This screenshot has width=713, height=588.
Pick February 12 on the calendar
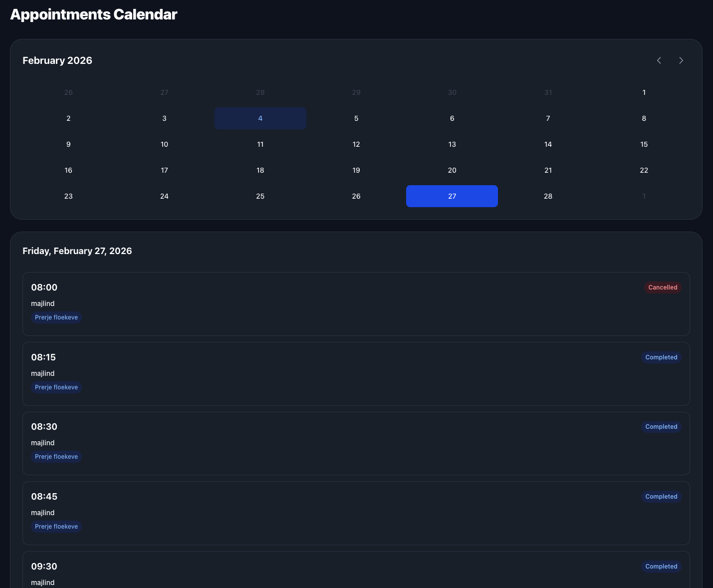[x=356, y=144]
